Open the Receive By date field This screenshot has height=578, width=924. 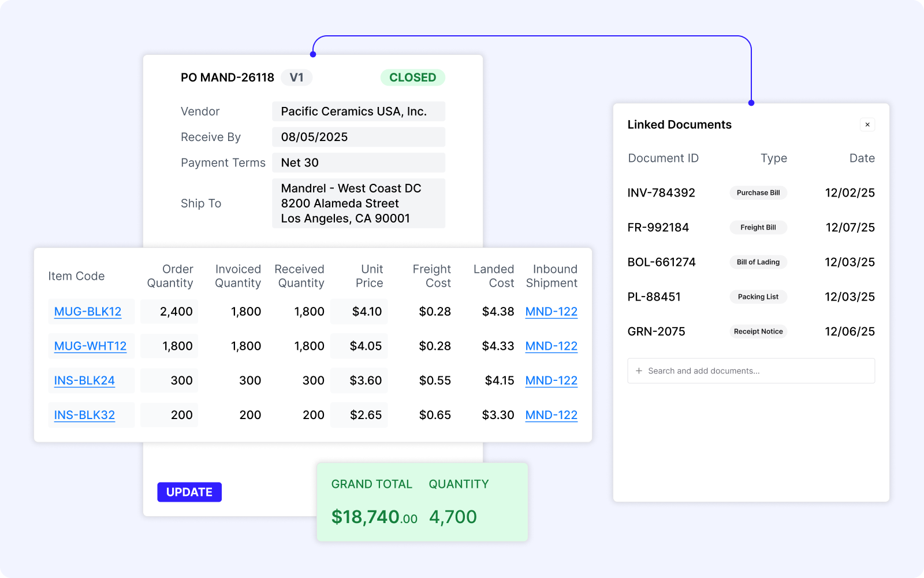click(358, 137)
